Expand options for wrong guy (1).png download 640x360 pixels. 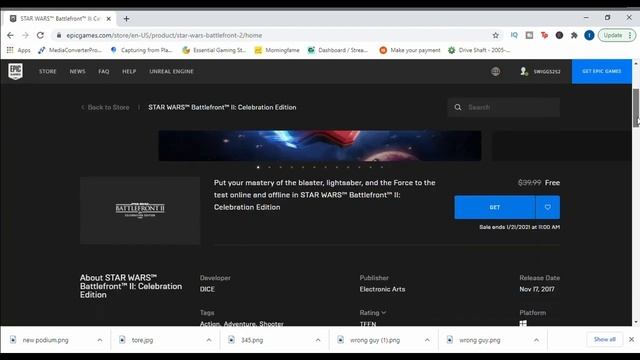coord(427,340)
